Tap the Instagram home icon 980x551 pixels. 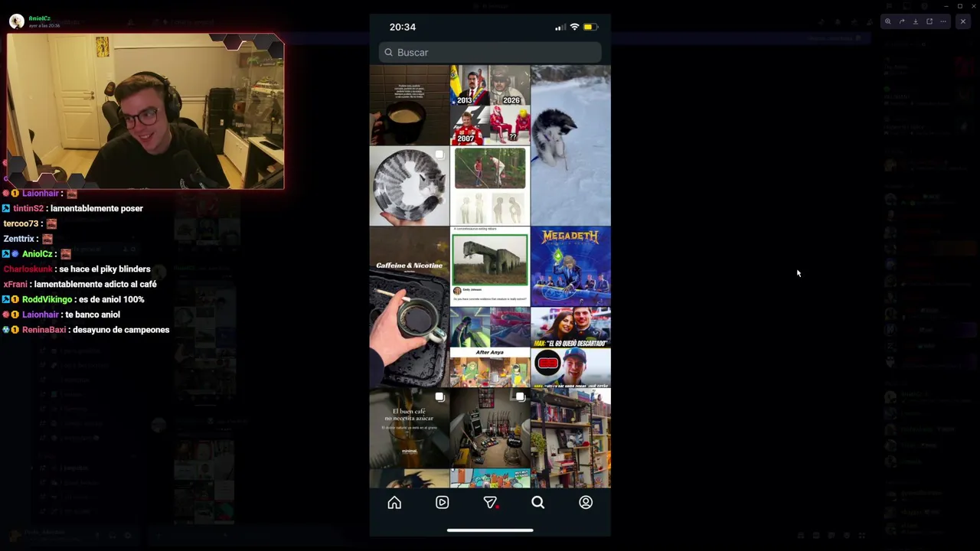point(394,503)
